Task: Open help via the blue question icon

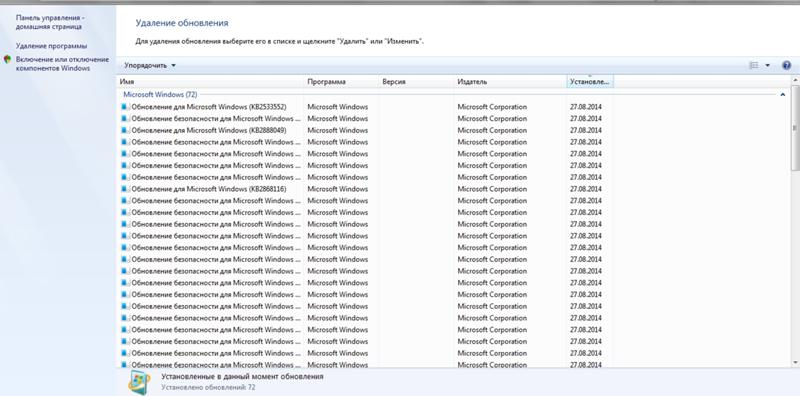Action: click(x=786, y=65)
